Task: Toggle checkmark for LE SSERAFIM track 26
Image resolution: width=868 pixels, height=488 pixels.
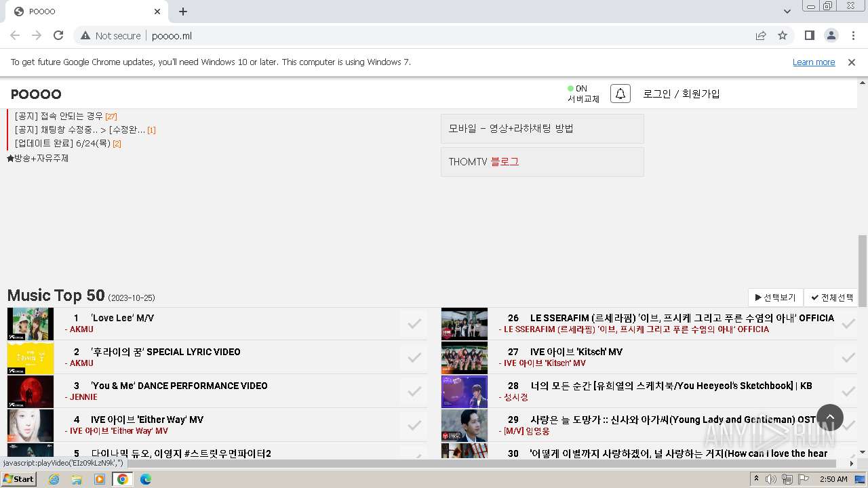Action: 848,323
